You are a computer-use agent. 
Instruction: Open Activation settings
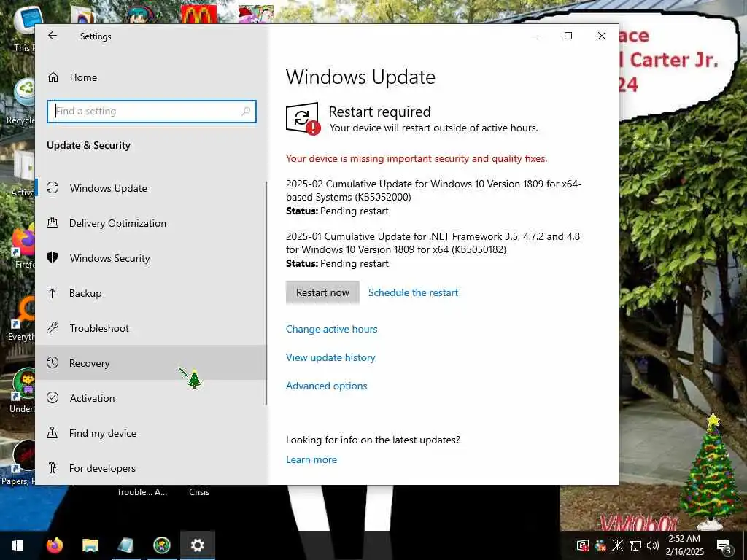coord(152,398)
